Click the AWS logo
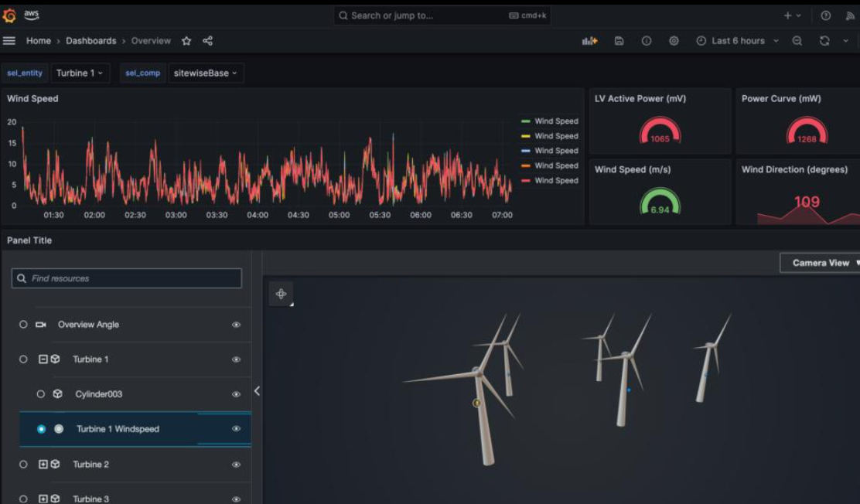This screenshot has height=504, width=860. [x=31, y=15]
